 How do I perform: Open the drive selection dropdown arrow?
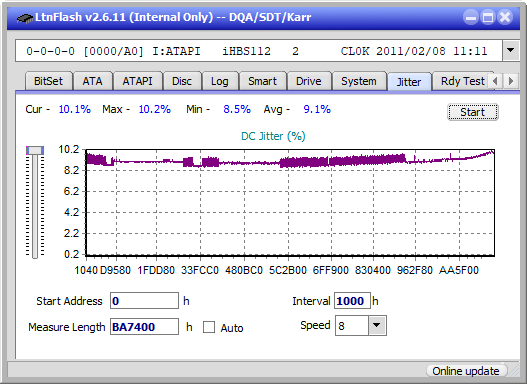tap(511, 51)
